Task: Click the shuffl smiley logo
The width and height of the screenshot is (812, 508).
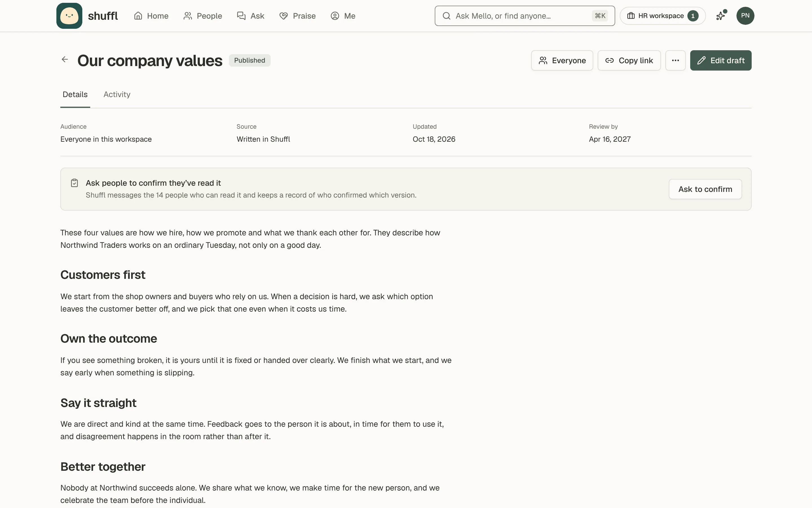Action: pos(69,16)
